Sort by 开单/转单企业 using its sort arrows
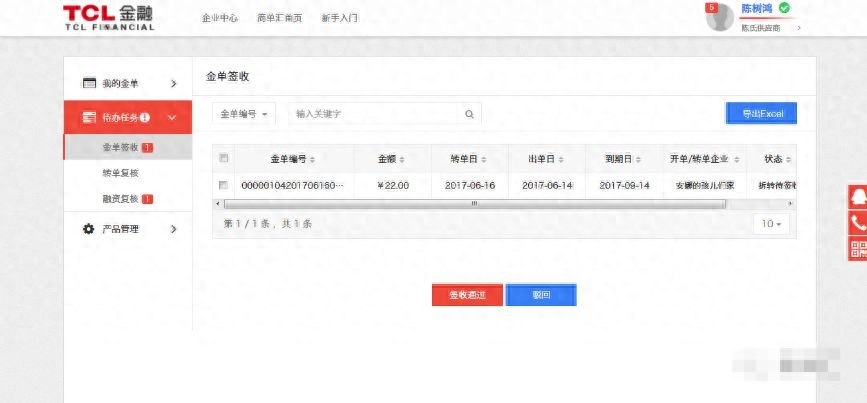This screenshot has width=867, height=403. [x=737, y=160]
